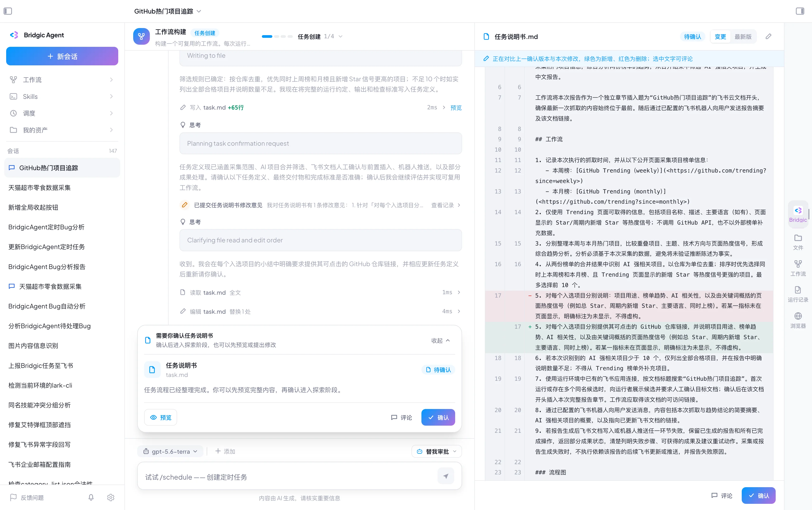Click the edit pencil icon for 任务说明书.md
The image size is (812, 510).
tap(769, 36)
